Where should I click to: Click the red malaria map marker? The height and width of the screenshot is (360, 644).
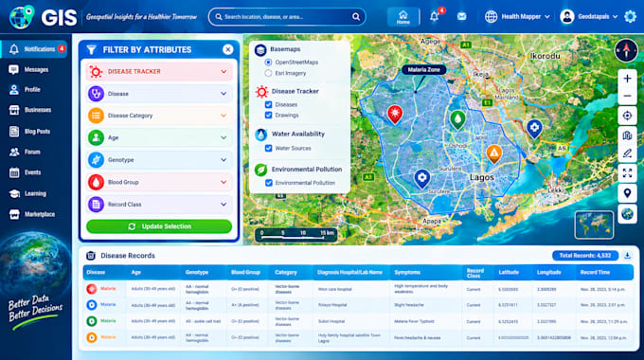coord(395,114)
